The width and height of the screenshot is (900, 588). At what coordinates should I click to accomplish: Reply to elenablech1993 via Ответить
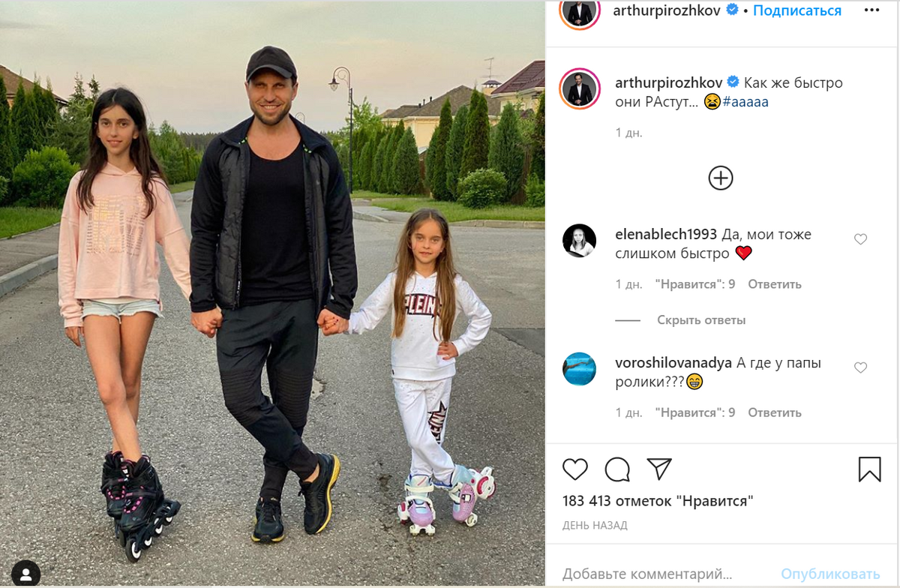point(775,284)
